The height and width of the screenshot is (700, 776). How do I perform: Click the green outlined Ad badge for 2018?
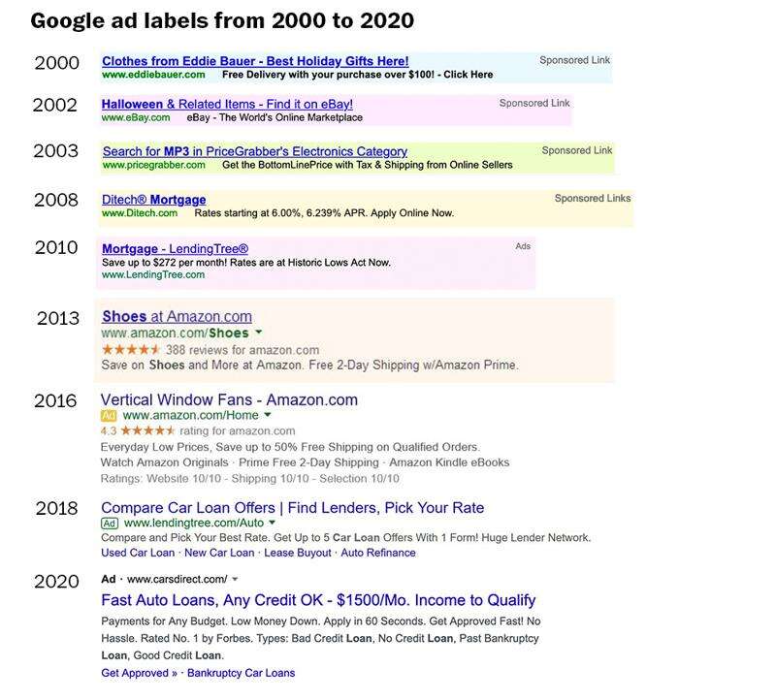coord(109,524)
